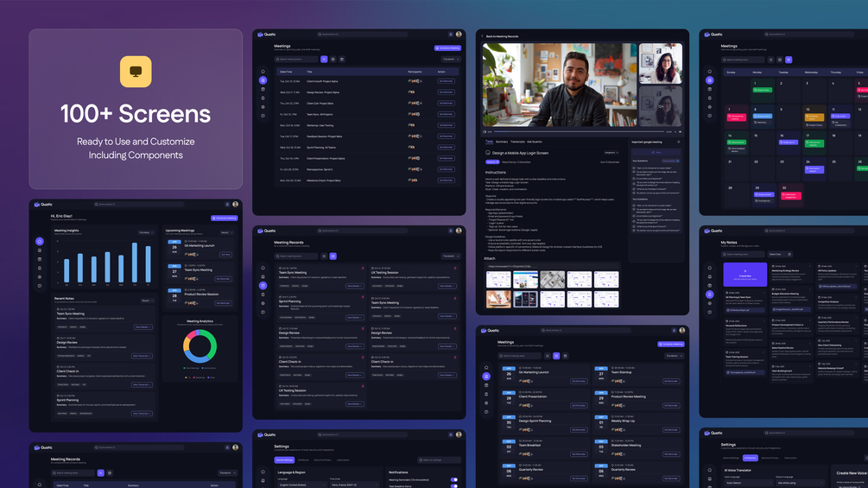Viewport: 868px width, 488px height.
Task: Open Auto-Detect input language dropdown
Action: pos(749,483)
